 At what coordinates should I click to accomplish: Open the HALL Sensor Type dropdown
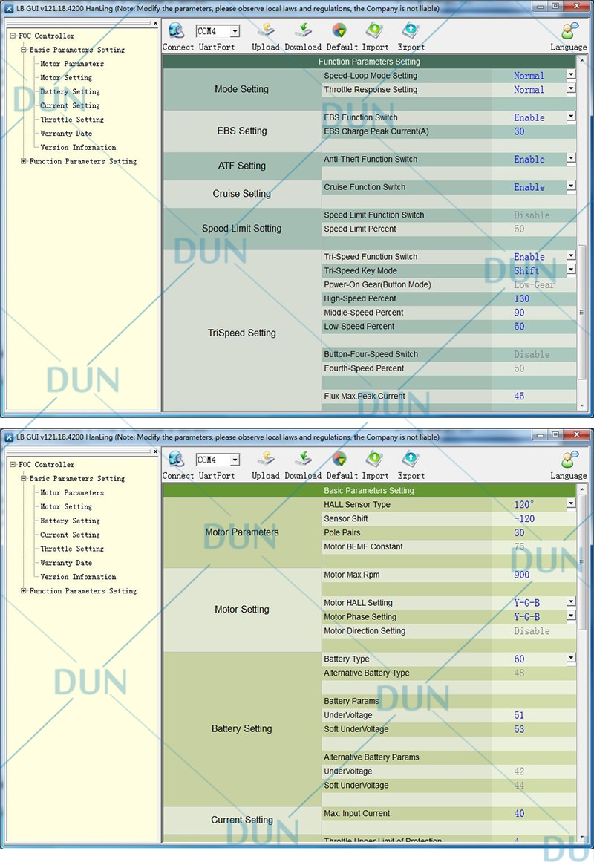coord(571,504)
